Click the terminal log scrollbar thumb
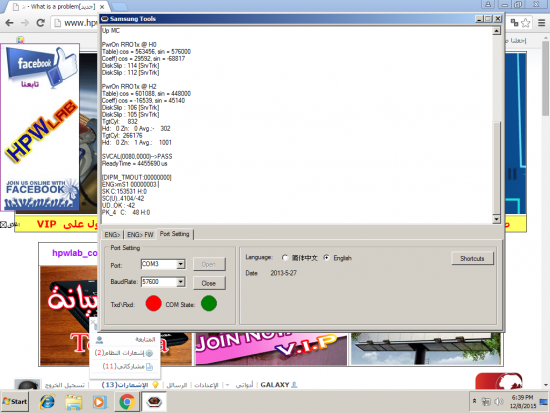The height and width of the screenshot is (413, 550). tap(496, 167)
